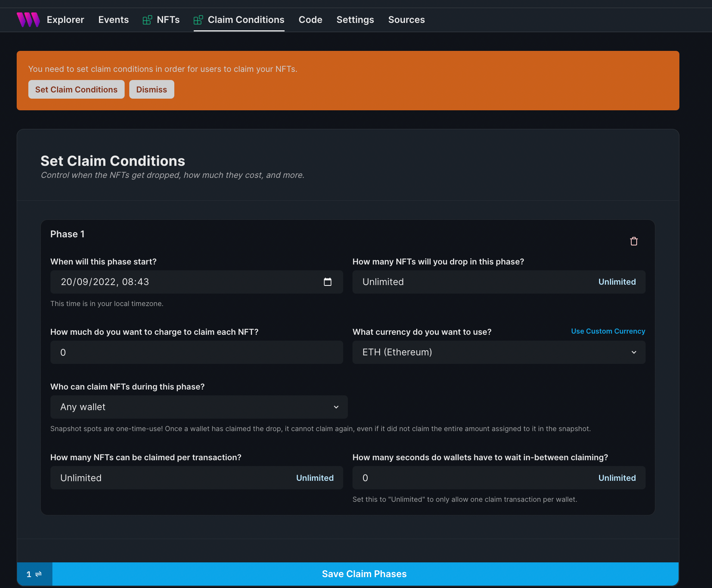
Task: Open the calendar date picker icon
Action: point(327,282)
